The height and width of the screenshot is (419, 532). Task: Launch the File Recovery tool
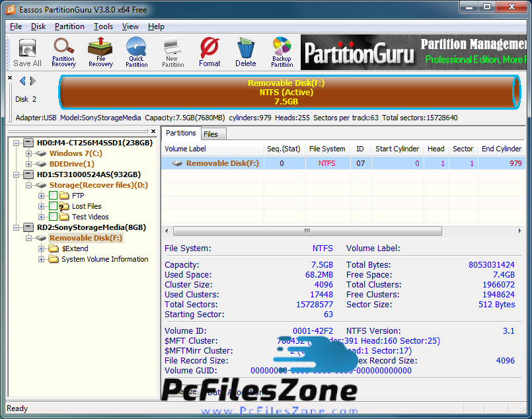(100, 52)
